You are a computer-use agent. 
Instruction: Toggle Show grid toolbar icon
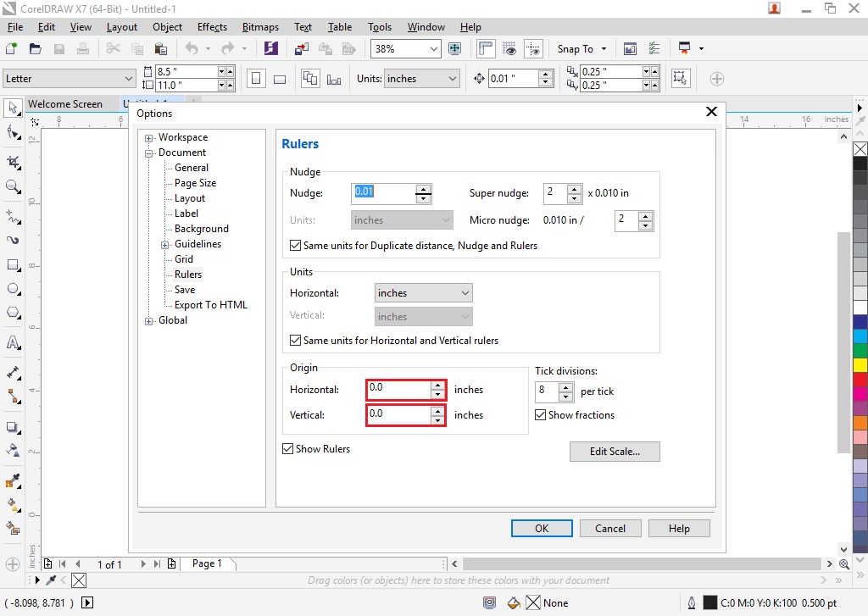coord(509,48)
